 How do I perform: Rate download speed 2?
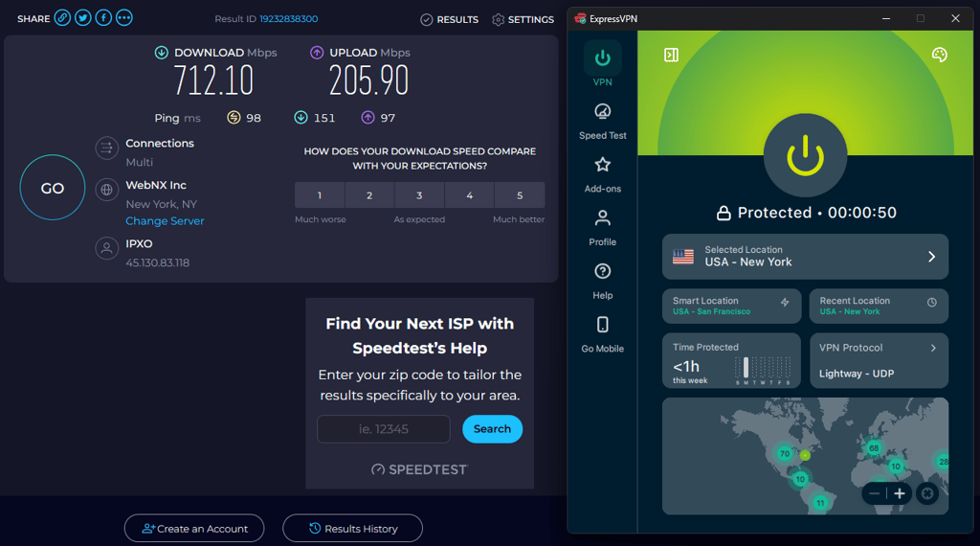(369, 195)
